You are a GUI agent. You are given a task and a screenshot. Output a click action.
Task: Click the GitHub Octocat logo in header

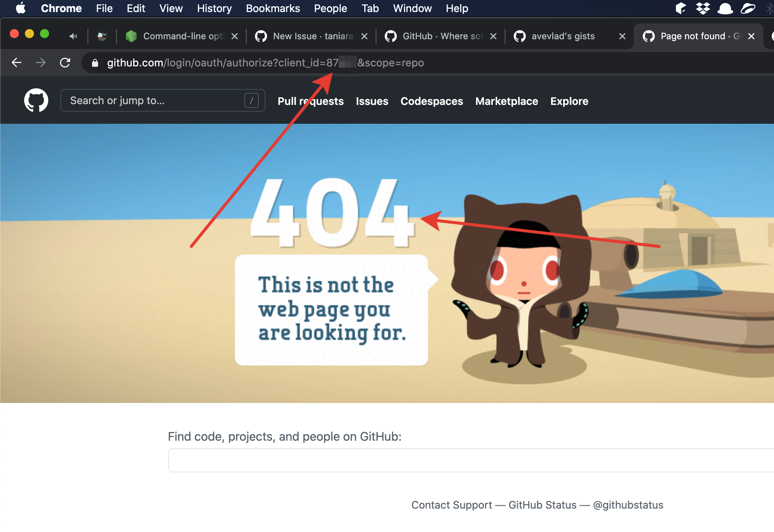click(x=36, y=101)
